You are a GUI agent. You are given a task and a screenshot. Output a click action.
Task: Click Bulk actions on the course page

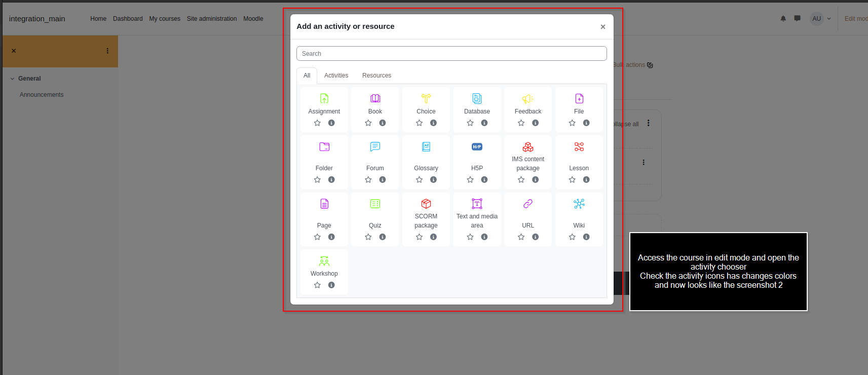pos(633,65)
